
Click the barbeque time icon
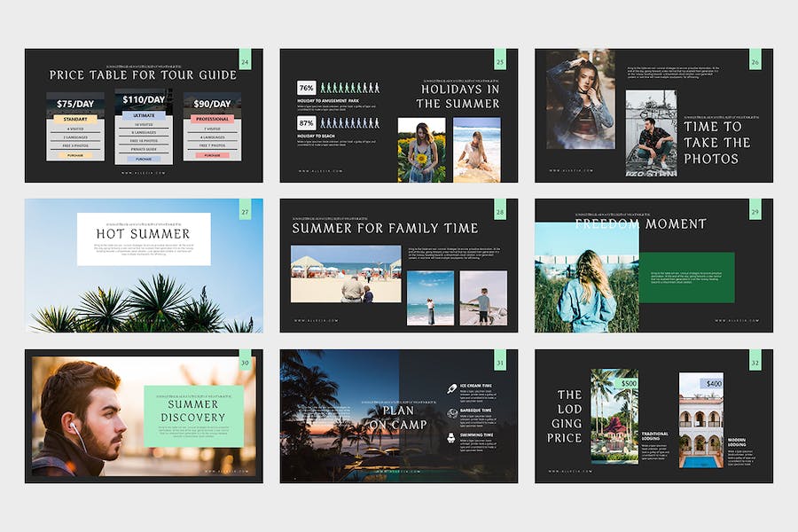(x=451, y=413)
